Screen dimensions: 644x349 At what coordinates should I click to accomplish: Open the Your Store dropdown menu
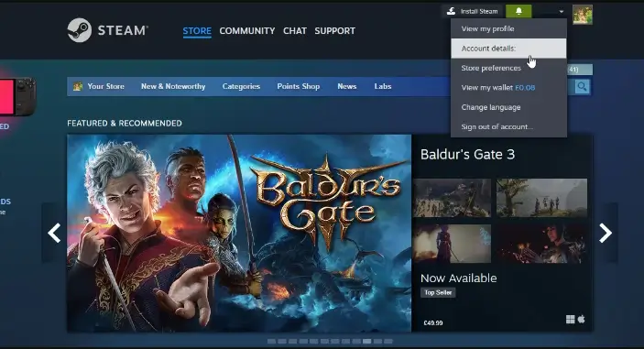(x=105, y=86)
